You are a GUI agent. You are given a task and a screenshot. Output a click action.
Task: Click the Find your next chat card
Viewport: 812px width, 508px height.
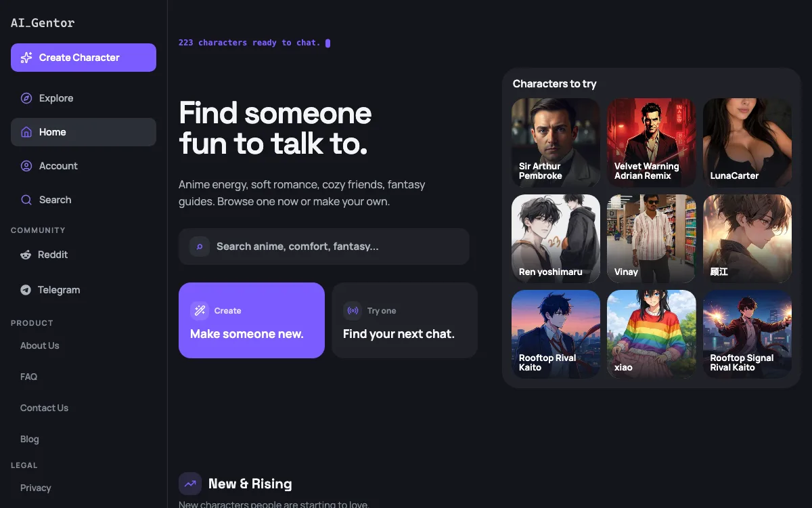pyautogui.click(x=405, y=320)
